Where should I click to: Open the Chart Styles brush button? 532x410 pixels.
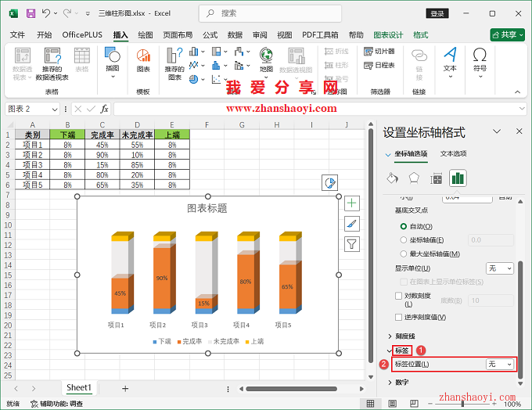(x=352, y=224)
